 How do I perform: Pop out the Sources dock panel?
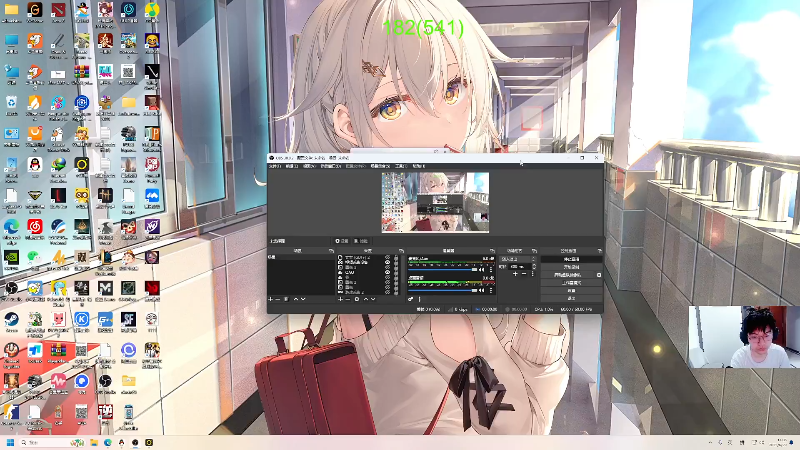coord(402,251)
